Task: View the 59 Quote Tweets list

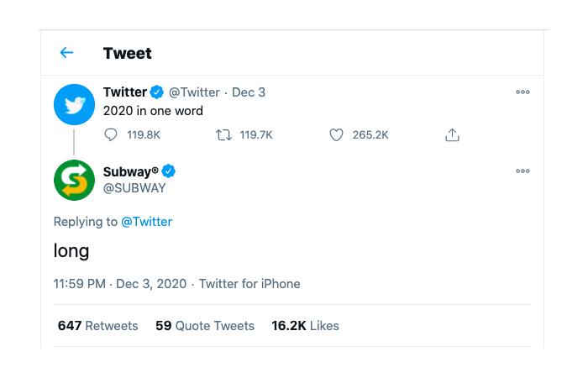Action: (205, 326)
